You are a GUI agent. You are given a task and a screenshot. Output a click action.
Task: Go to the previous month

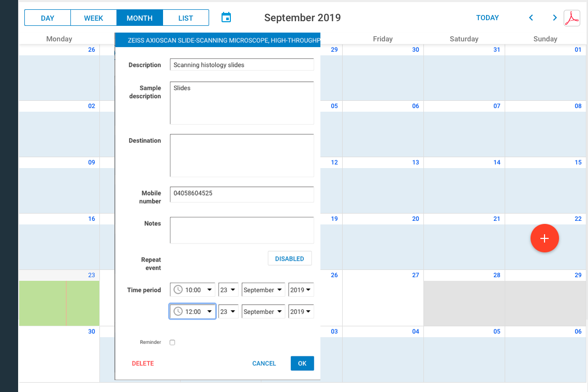[x=531, y=18]
